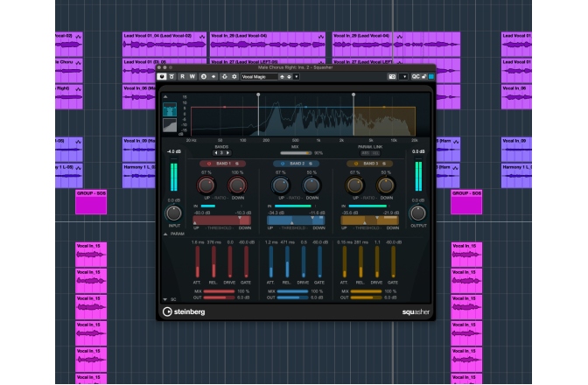588x385 pixels.
Task: Adjust Band 1 GATE fader
Action: (246, 262)
